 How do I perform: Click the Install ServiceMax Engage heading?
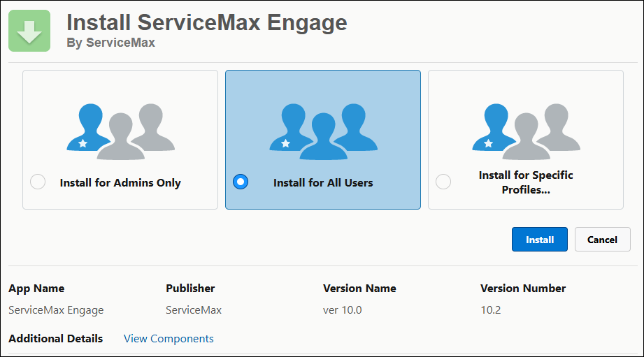pyautogui.click(x=207, y=22)
